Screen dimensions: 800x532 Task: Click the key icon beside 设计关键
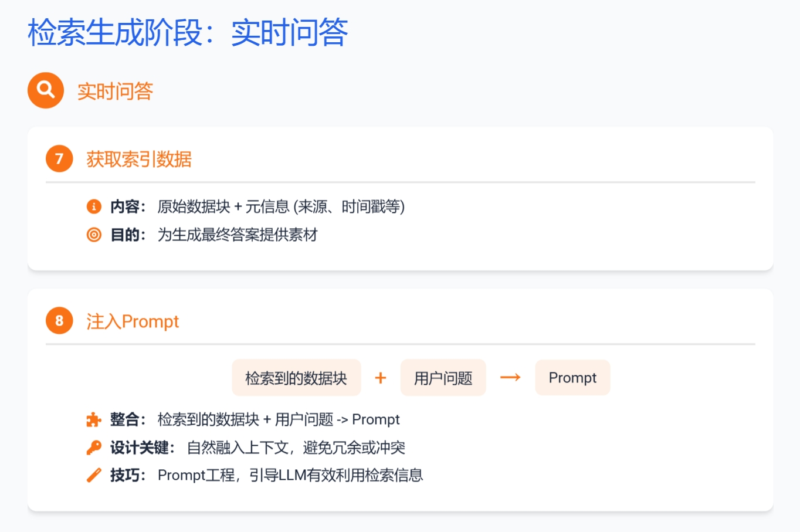pyautogui.click(x=94, y=448)
